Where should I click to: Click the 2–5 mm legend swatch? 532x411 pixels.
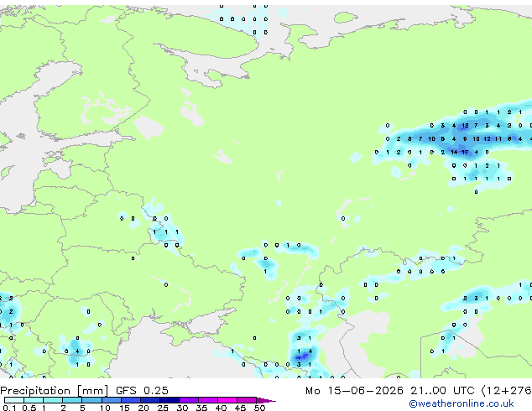click(x=72, y=400)
